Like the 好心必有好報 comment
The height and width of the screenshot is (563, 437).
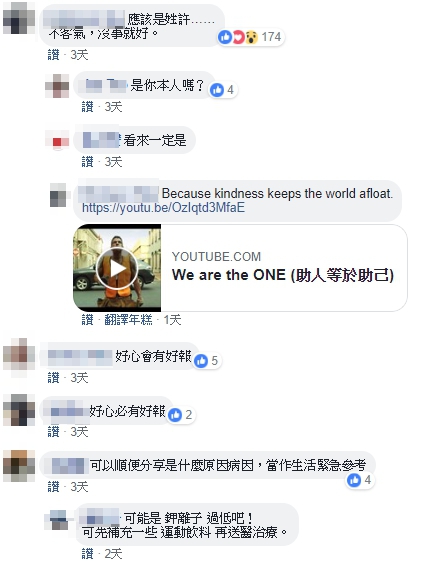click(54, 431)
